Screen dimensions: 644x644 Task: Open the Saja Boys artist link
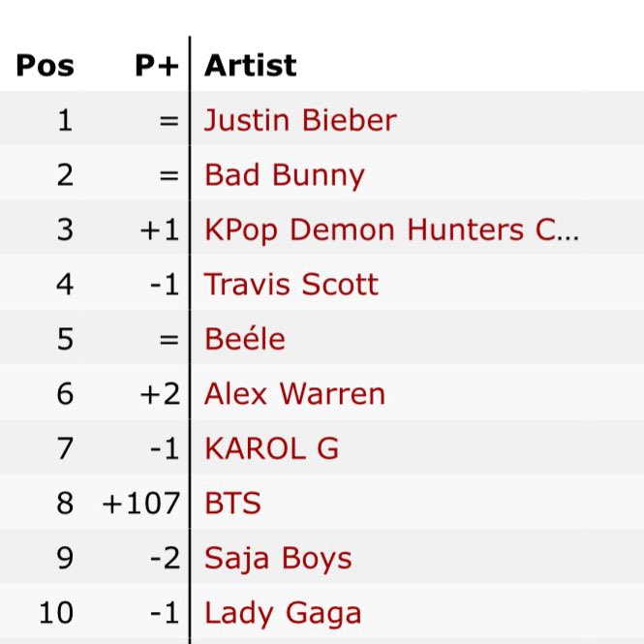click(x=278, y=559)
